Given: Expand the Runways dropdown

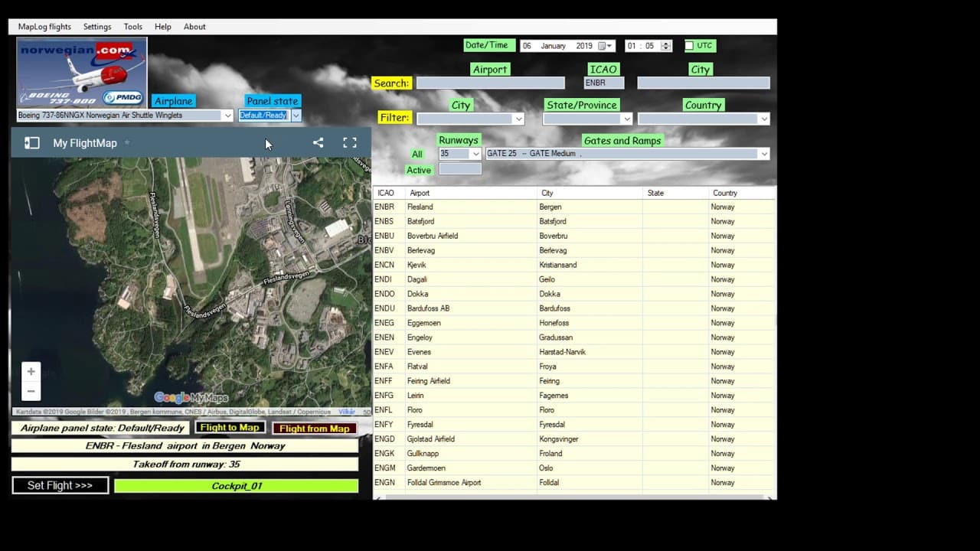Looking at the screenshot, I should (x=475, y=154).
